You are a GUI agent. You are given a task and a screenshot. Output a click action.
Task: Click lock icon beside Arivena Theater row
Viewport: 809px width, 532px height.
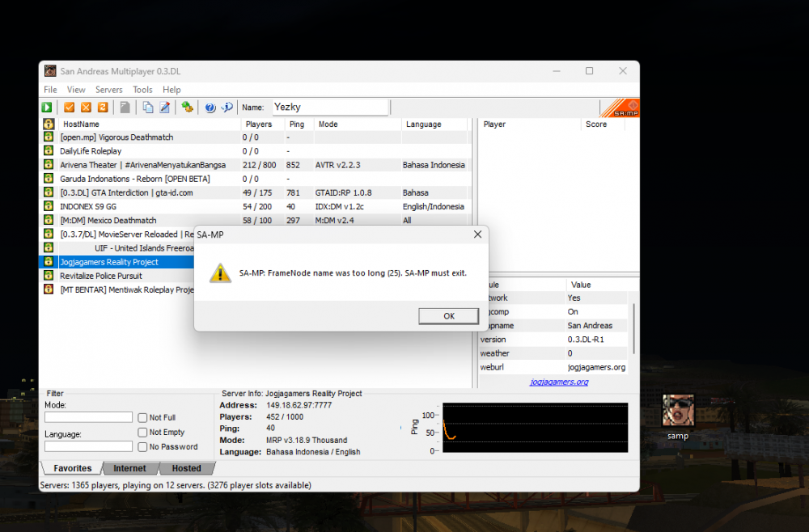click(49, 164)
